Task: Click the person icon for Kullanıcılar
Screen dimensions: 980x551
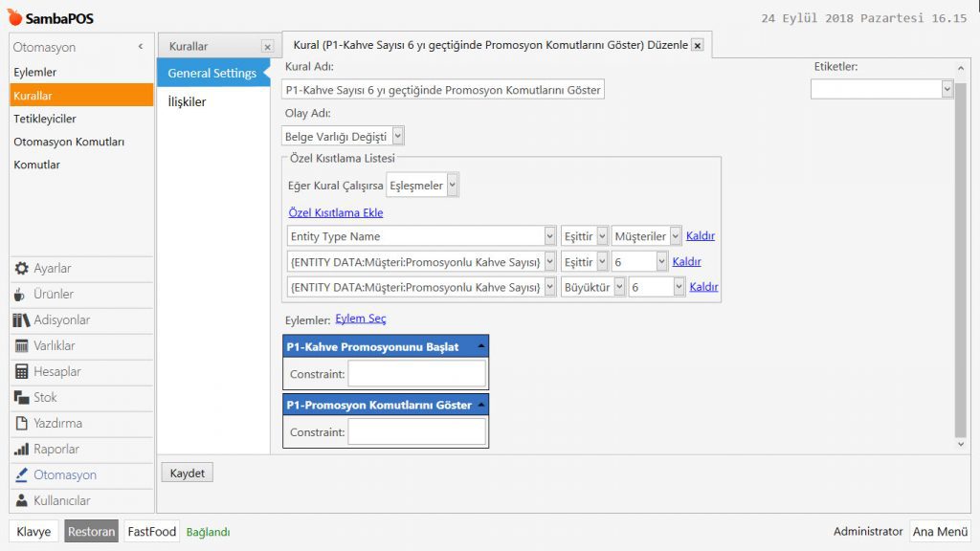Action: (21, 501)
